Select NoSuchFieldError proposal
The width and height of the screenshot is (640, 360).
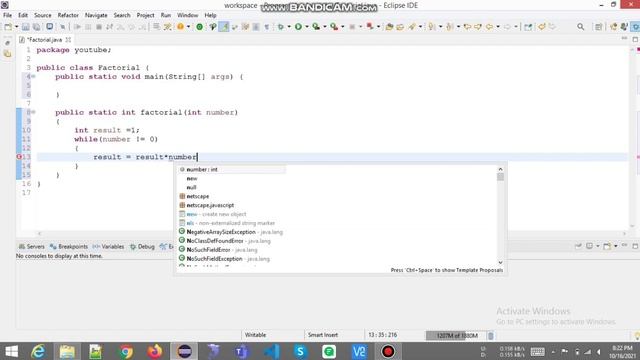tap(218, 250)
